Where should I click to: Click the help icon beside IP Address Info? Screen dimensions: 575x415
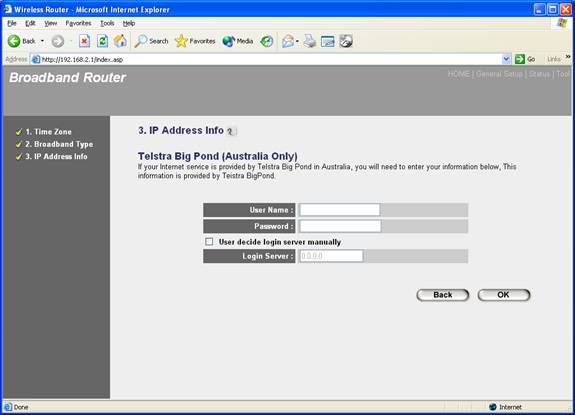(x=231, y=131)
